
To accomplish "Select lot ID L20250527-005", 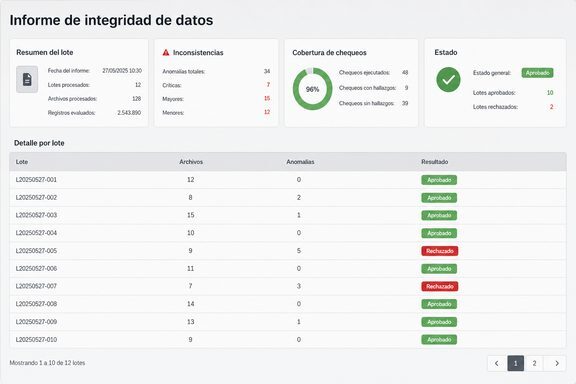I will pos(36,251).
